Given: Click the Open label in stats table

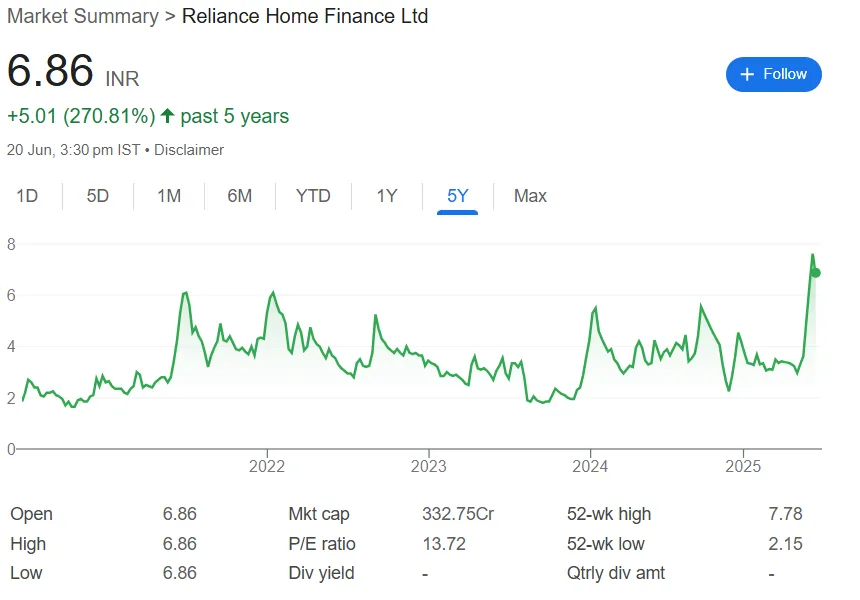Looking at the screenshot, I should coord(31,514).
